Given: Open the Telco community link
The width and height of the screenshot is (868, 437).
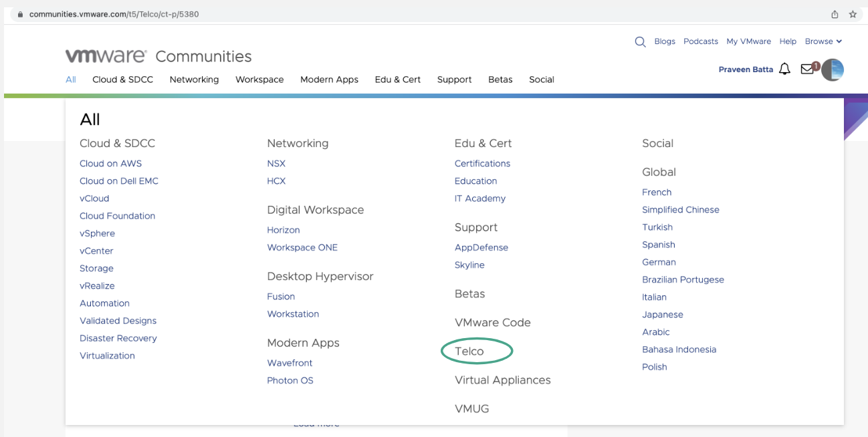Looking at the screenshot, I should 469,351.
